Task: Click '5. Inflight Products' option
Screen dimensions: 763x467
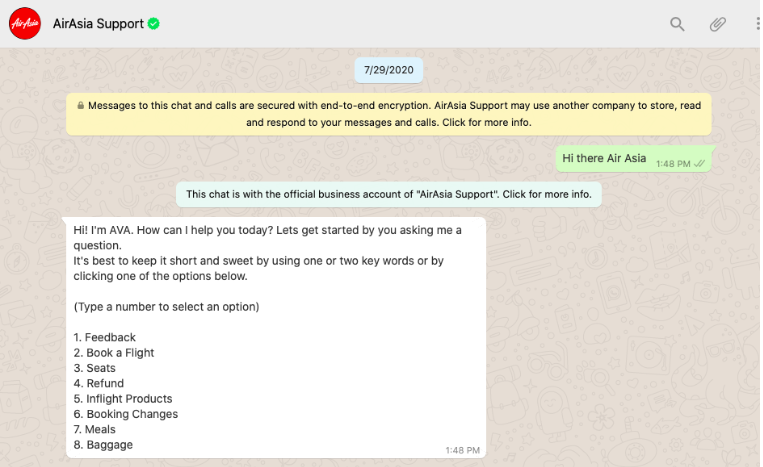Action: pos(123,398)
